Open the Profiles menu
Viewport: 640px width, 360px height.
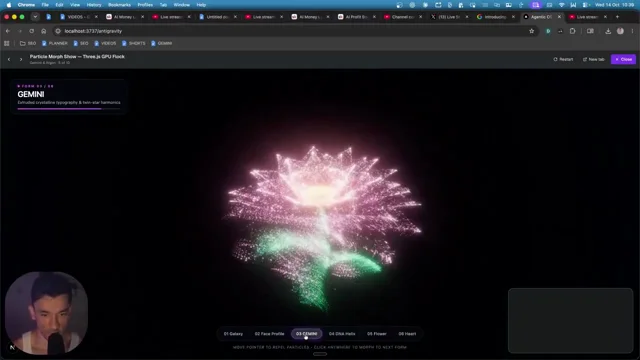145,5
